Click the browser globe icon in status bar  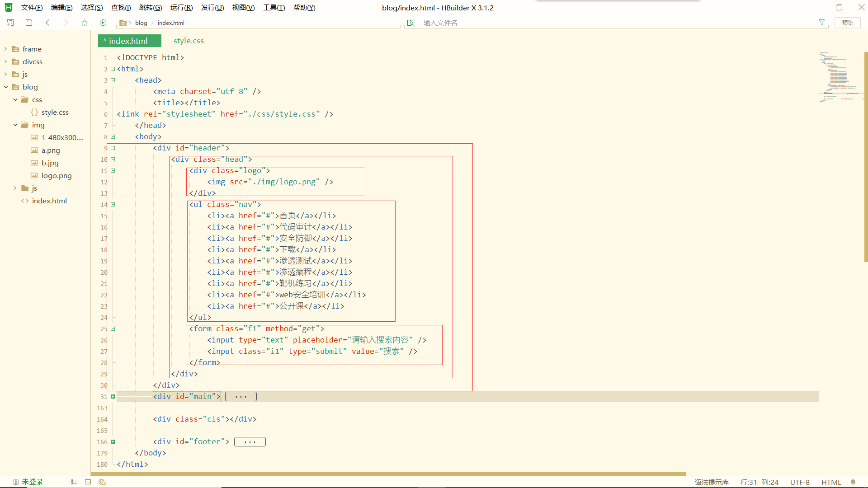tap(102, 482)
